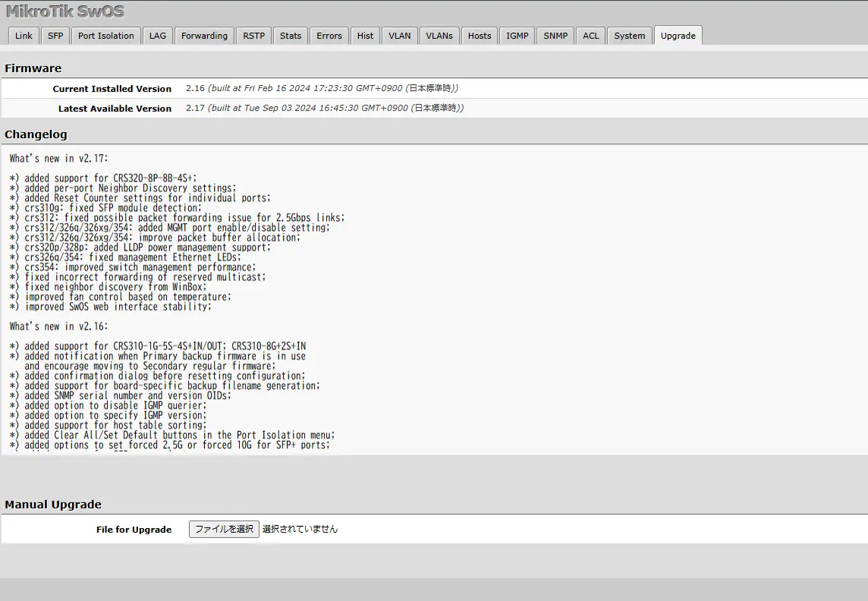Switch to the Hist tab
The width and height of the screenshot is (868, 601).
point(365,36)
